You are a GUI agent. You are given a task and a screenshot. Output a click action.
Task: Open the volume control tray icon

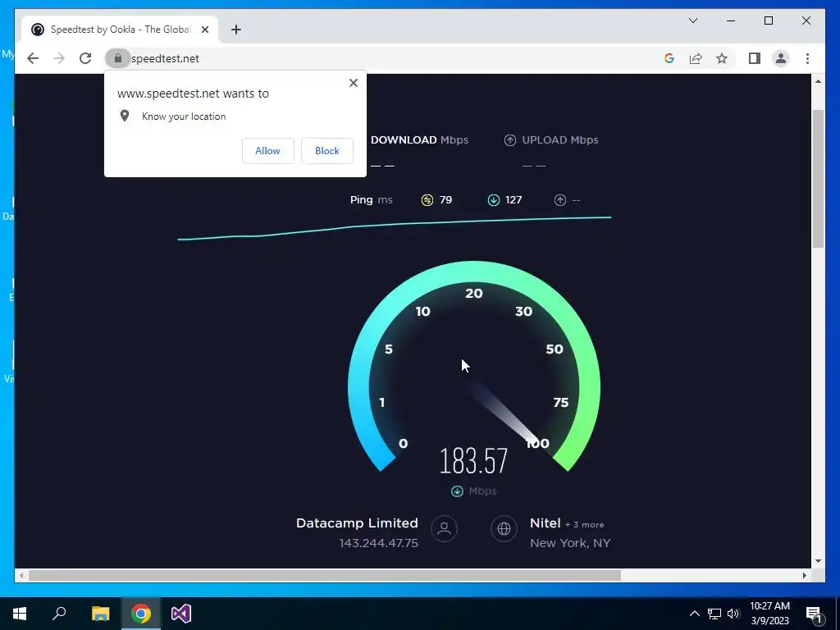pos(733,614)
